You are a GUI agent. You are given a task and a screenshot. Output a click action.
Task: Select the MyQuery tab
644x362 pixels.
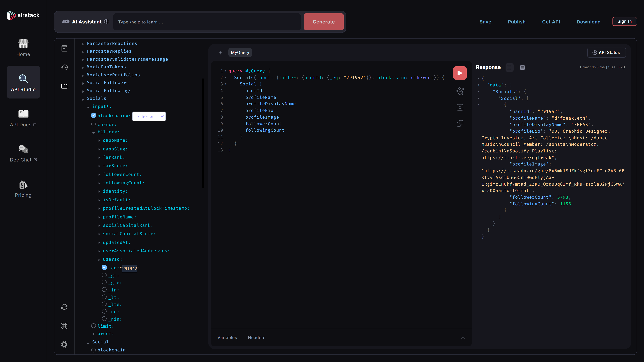240,52
